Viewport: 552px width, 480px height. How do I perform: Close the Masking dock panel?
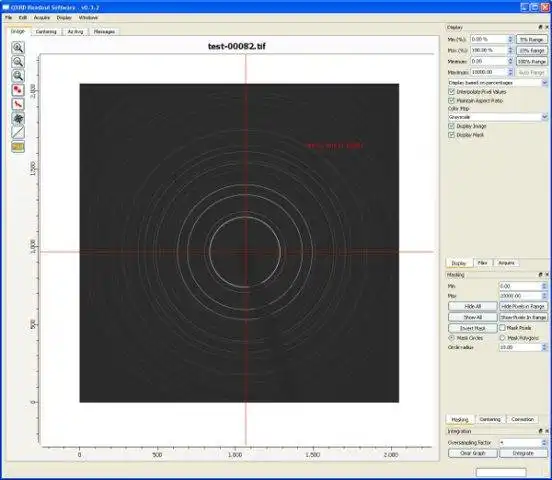coord(547,274)
